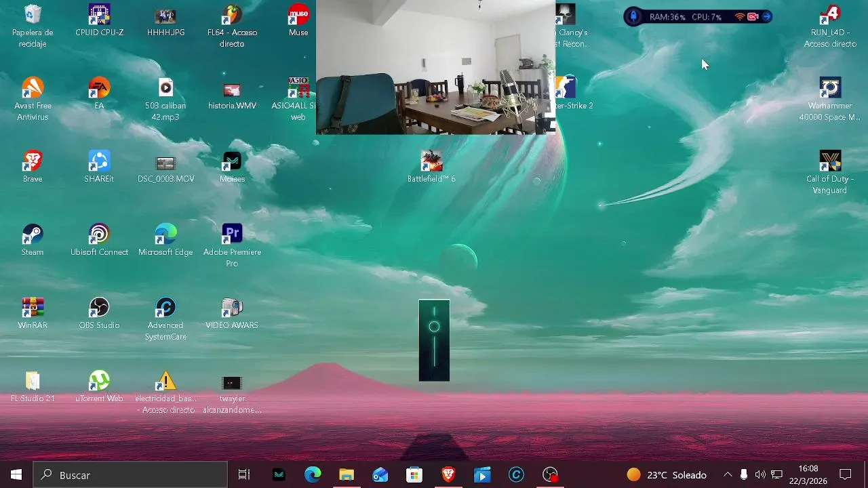868x488 pixels.
Task: Open the Windows Start menu
Action: (16, 474)
